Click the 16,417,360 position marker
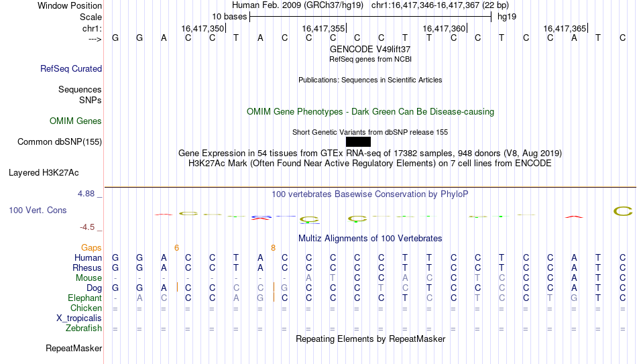 point(445,28)
